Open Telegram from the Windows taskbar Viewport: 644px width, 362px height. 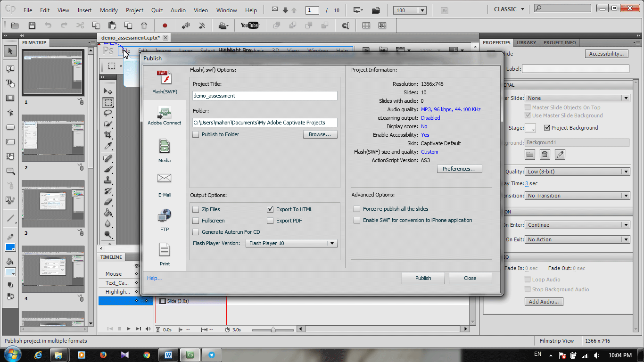(x=211, y=355)
